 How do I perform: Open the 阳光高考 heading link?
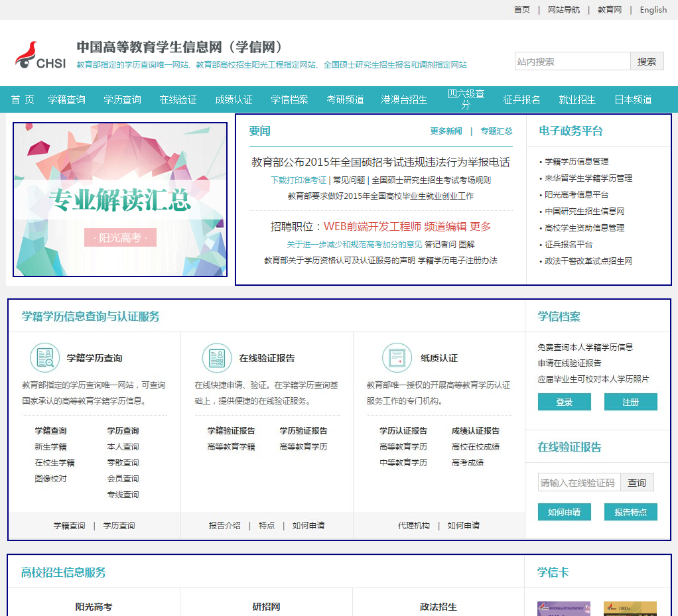(94, 607)
